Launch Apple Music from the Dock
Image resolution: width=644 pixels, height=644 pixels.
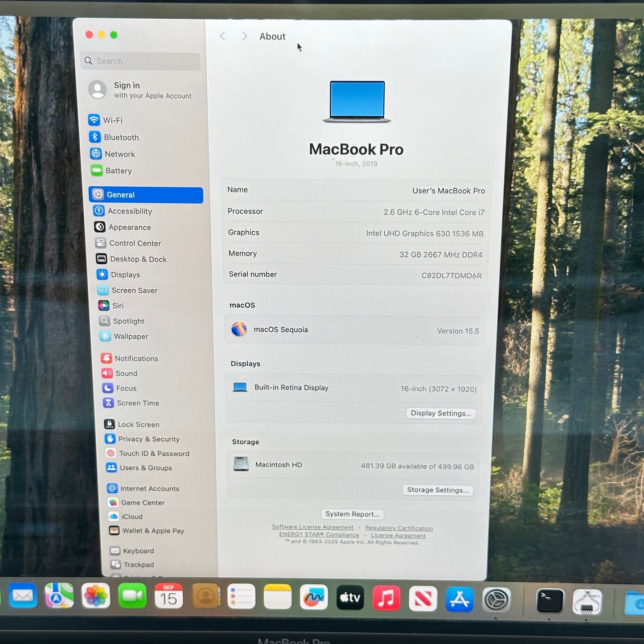point(386,598)
